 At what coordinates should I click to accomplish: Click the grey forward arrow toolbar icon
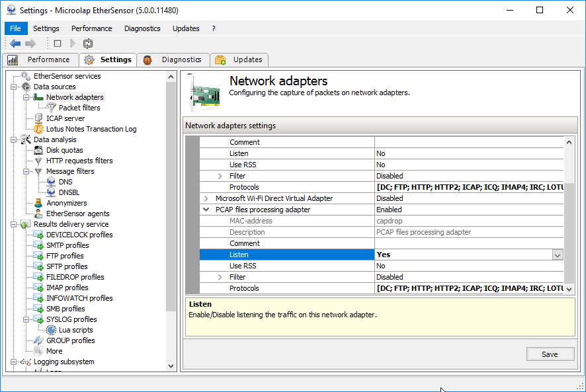[30, 44]
